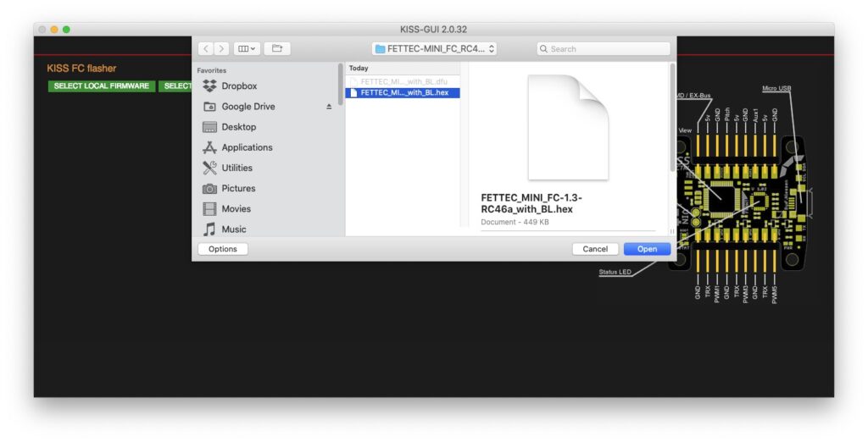Select Dropbox in Favorites sidebar
This screenshot has height=442, width=868.
click(238, 86)
